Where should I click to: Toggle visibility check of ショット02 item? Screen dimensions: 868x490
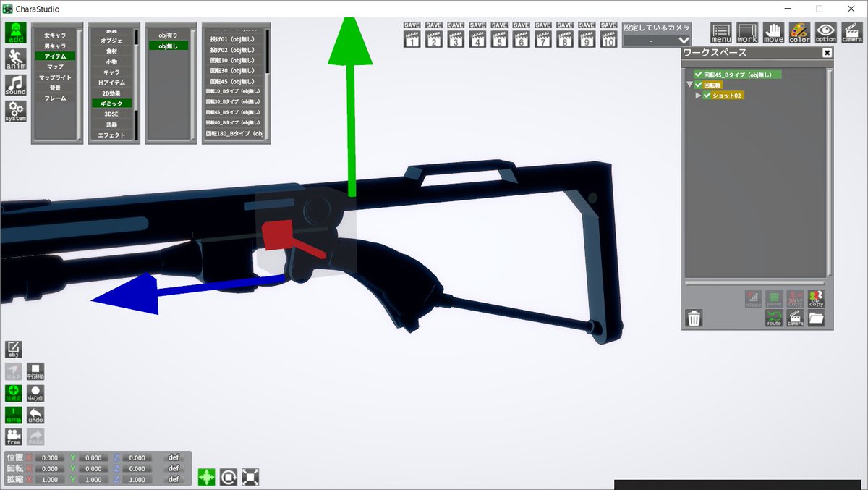tap(707, 95)
